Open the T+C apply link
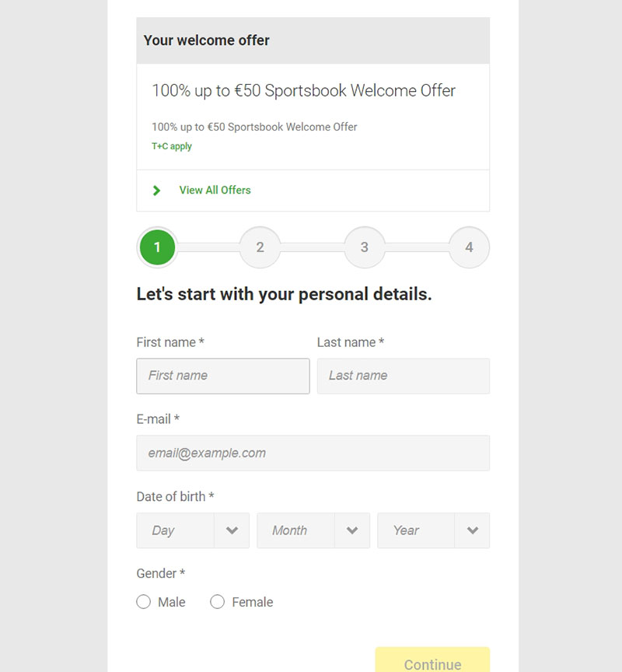This screenshot has height=672, width=622. (172, 146)
